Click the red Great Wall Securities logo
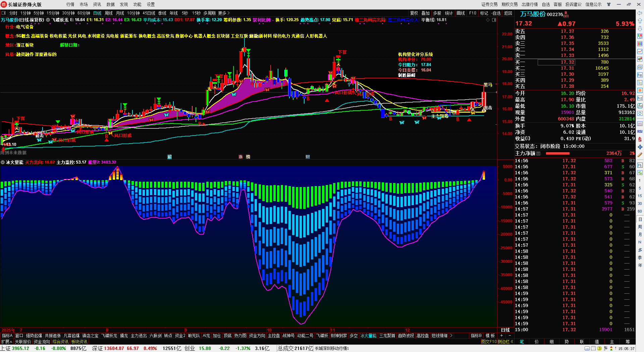Screen dimensions: 644x352 (4, 4)
